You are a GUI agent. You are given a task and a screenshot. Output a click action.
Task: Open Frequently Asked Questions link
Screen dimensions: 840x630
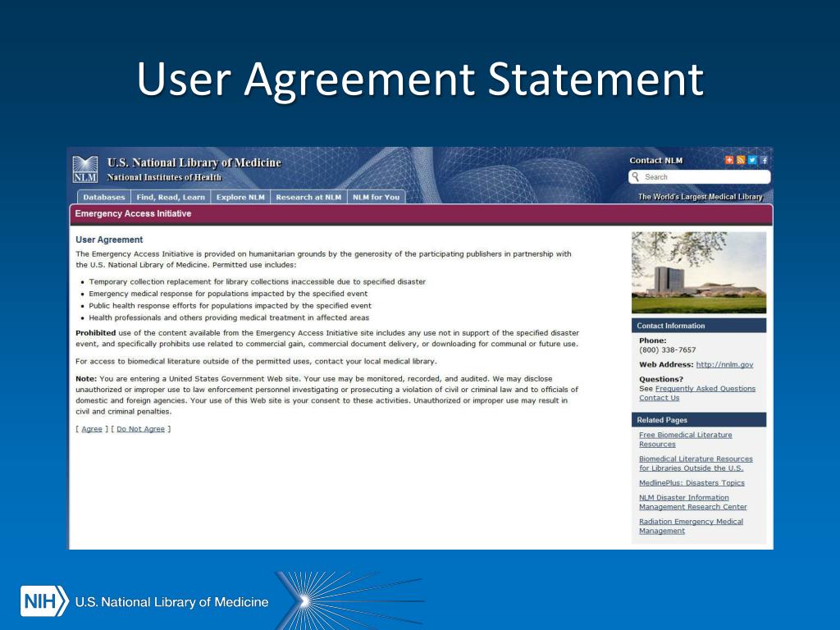click(x=705, y=389)
